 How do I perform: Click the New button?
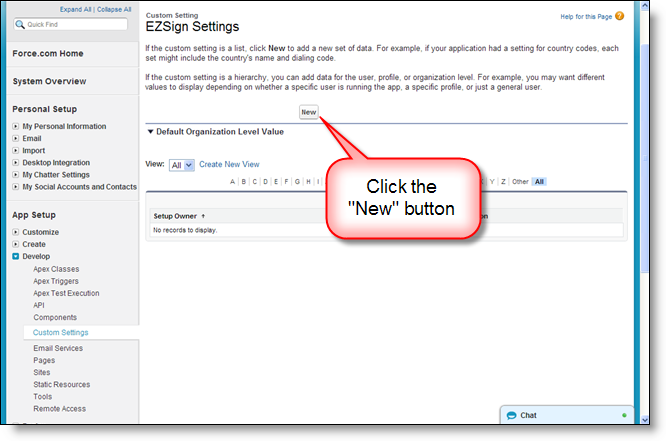[309, 112]
